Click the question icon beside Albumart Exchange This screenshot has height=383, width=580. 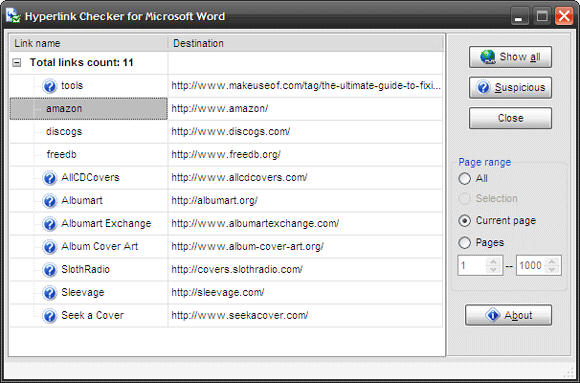point(49,224)
